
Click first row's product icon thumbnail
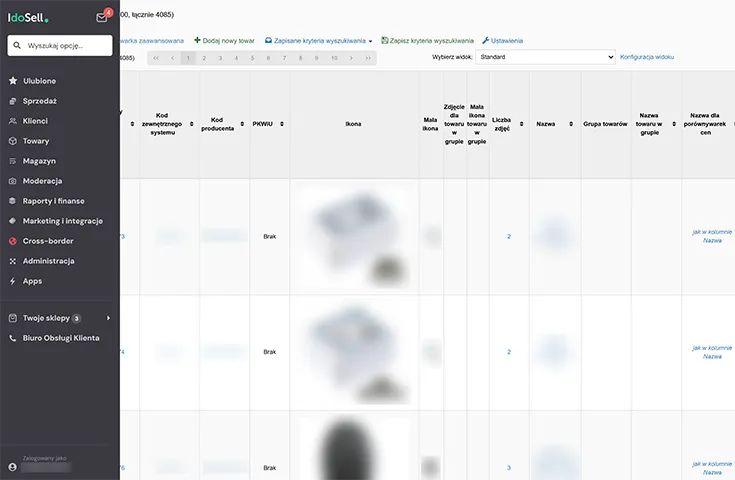[355, 236]
